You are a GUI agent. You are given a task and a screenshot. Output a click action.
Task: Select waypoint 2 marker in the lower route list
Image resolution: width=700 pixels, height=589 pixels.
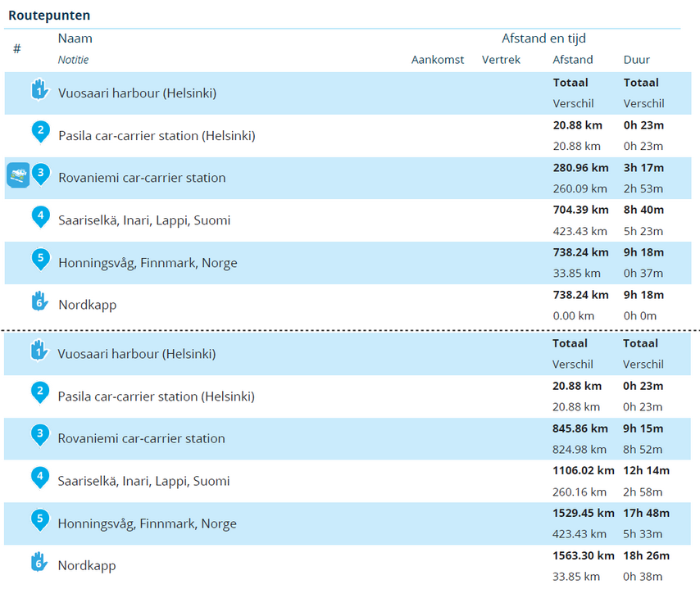pyautogui.click(x=40, y=392)
